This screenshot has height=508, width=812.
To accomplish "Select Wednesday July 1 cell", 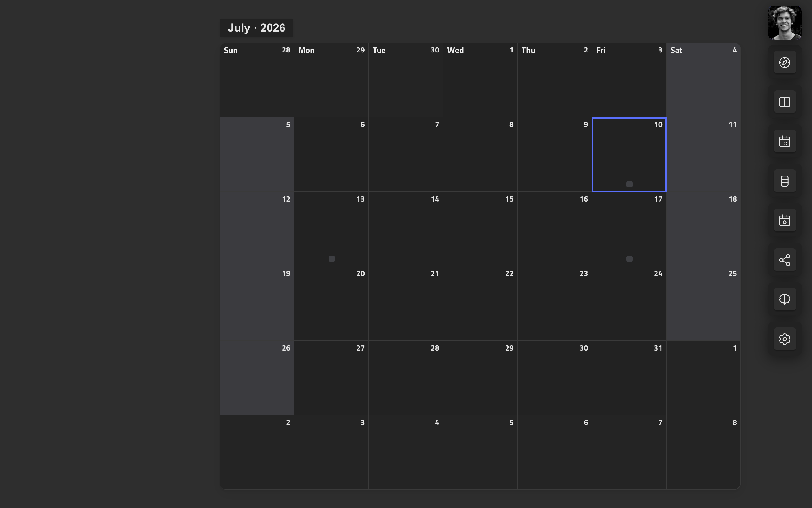I will 480,80.
